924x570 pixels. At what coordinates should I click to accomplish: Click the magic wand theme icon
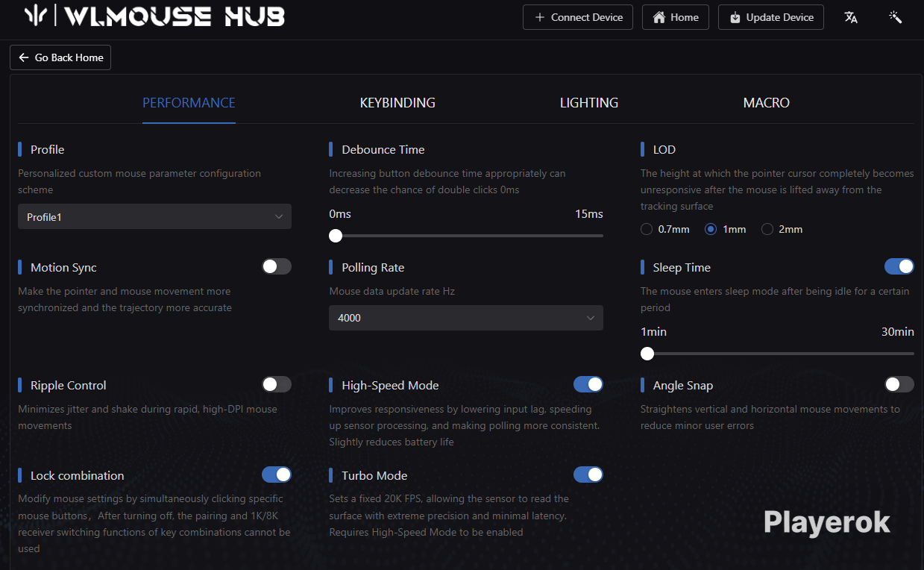(896, 17)
